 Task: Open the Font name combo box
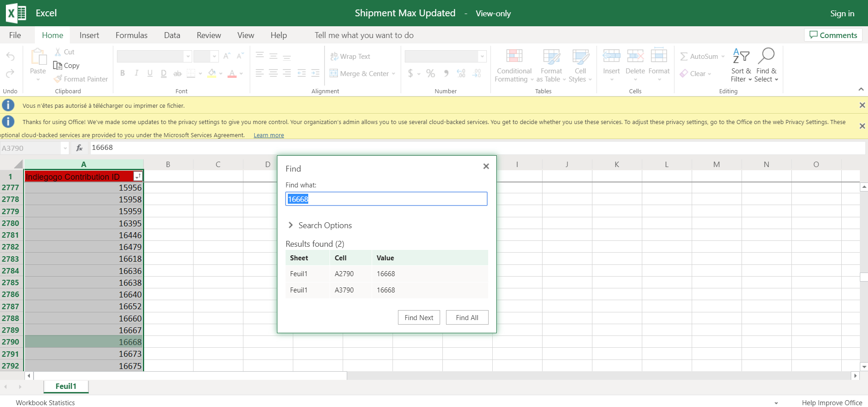[154, 56]
